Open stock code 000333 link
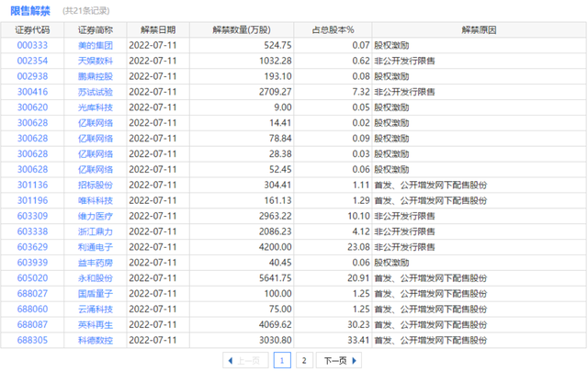This screenshot has width=588, height=372. 32,45
